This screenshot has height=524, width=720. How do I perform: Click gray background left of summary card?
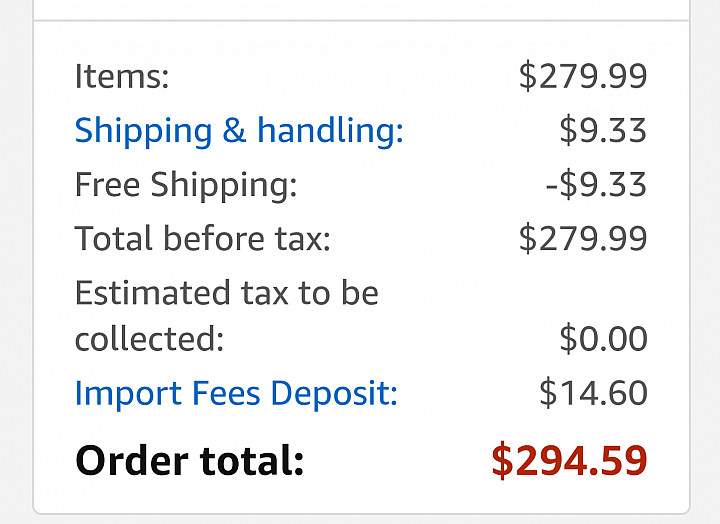pyautogui.click(x=16, y=262)
